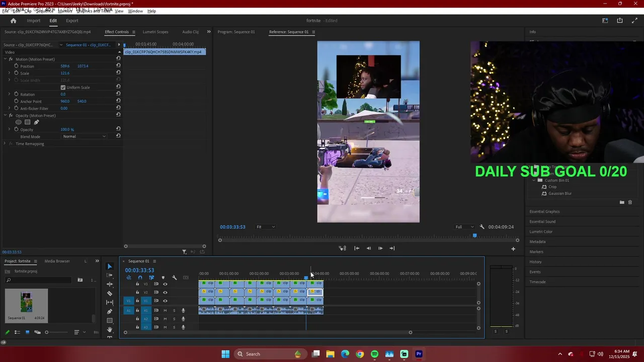
Task: Toggle snapping in the timeline
Action: 140,278
